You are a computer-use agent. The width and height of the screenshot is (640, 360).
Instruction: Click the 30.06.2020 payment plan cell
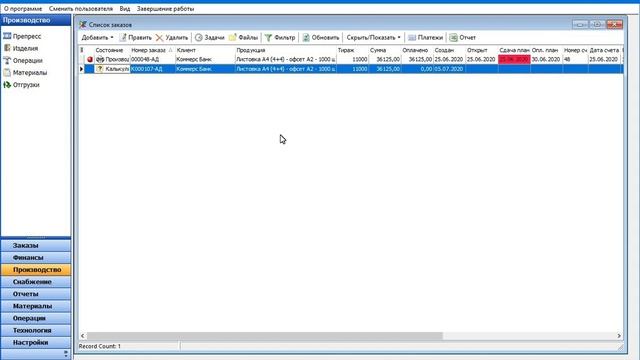(547, 60)
